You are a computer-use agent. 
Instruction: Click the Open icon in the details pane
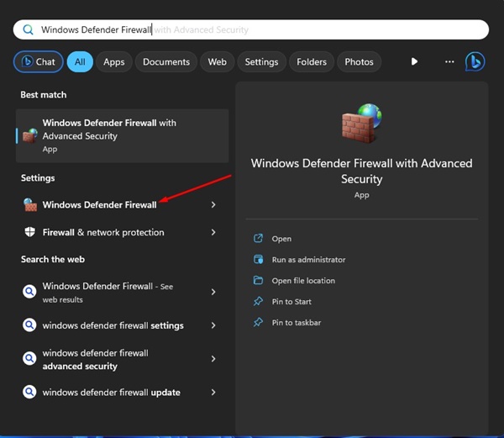tap(258, 238)
